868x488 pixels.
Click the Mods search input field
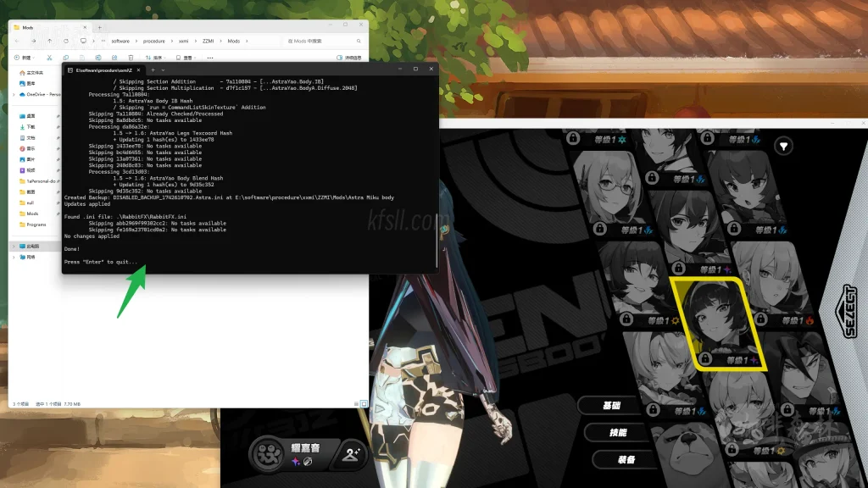pos(322,41)
